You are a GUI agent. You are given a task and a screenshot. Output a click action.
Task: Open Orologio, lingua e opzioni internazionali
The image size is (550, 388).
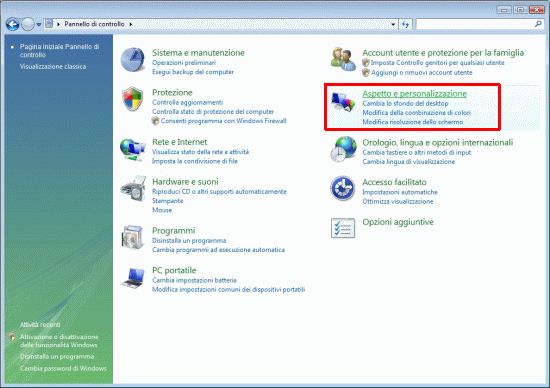point(437,142)
